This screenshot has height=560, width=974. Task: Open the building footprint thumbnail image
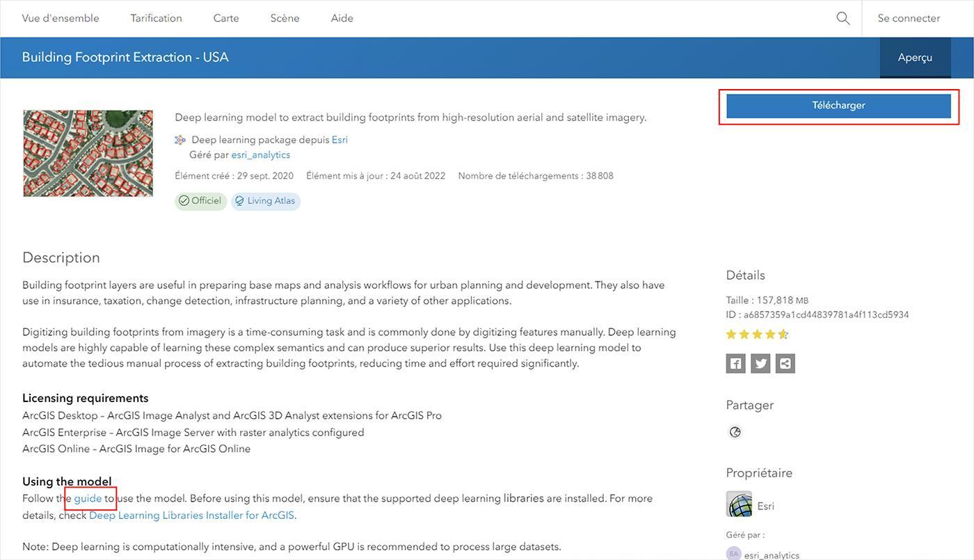88,153
